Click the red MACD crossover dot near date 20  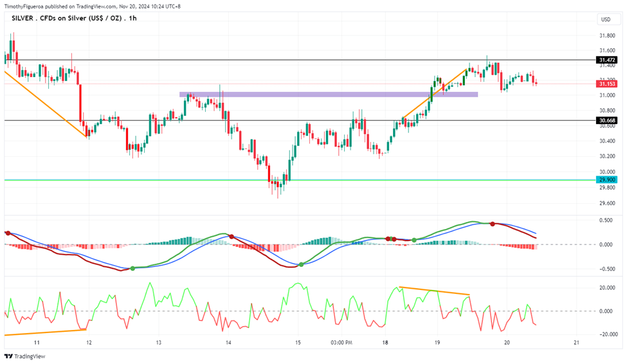[493, 224]
